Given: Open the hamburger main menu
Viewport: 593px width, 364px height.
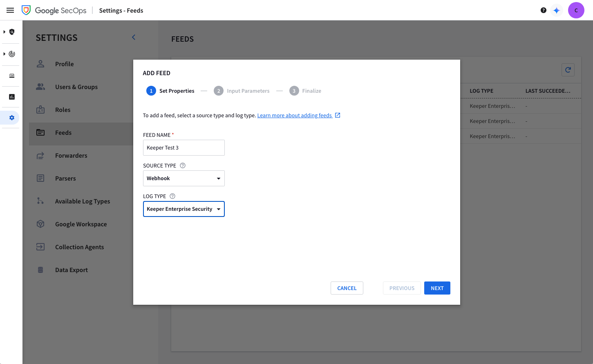Looking at the screenshot, I should point(10,10).
